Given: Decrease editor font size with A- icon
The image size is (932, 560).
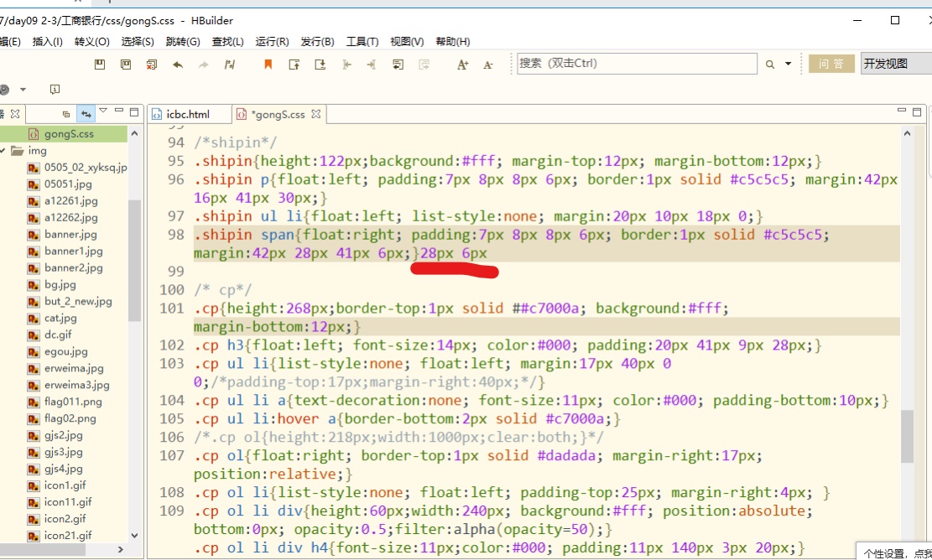Looking at the screenshot, I should (x=488, y=65).
